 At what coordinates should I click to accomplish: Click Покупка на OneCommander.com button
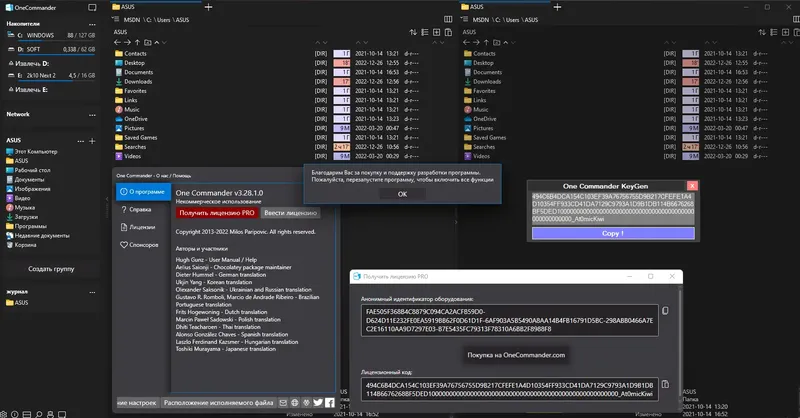pos(516,355)
